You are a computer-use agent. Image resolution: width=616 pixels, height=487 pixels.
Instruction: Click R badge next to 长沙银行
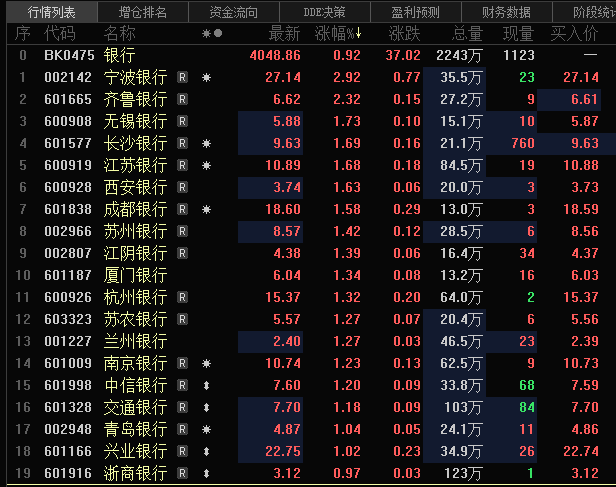click(182, 143)
